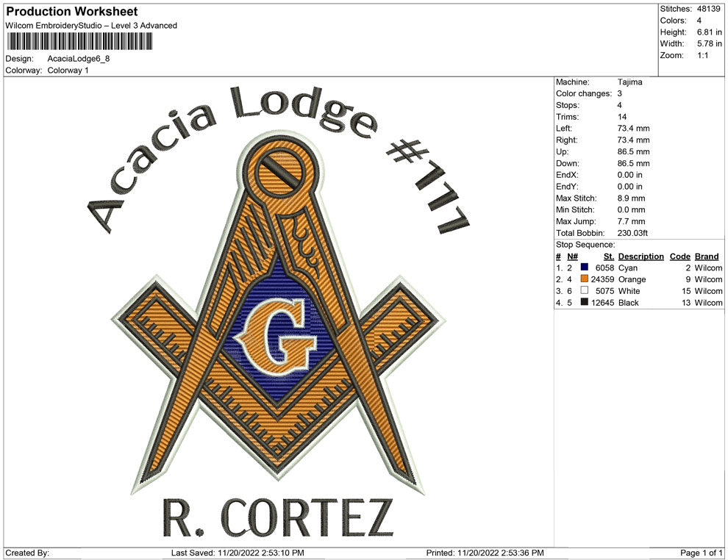Click the max jump value '7.7 mm'

631,221
